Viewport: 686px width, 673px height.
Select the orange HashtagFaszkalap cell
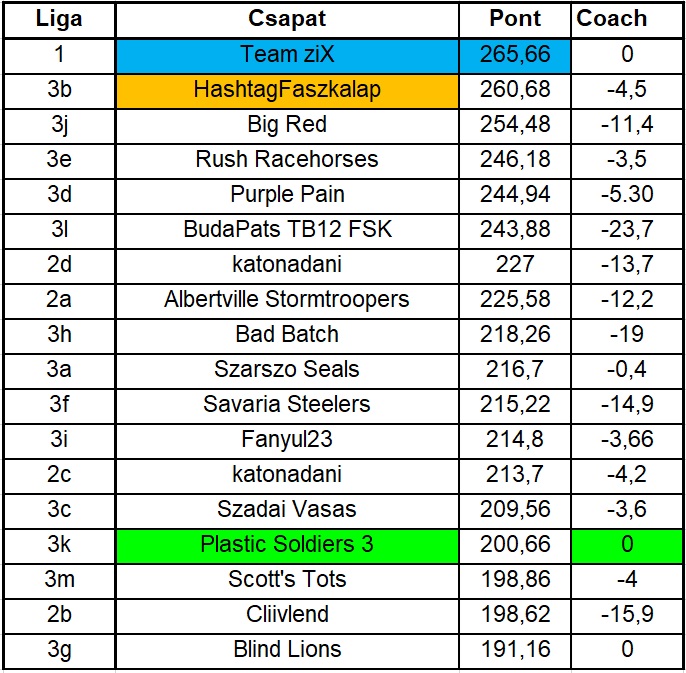coord(287,89)
